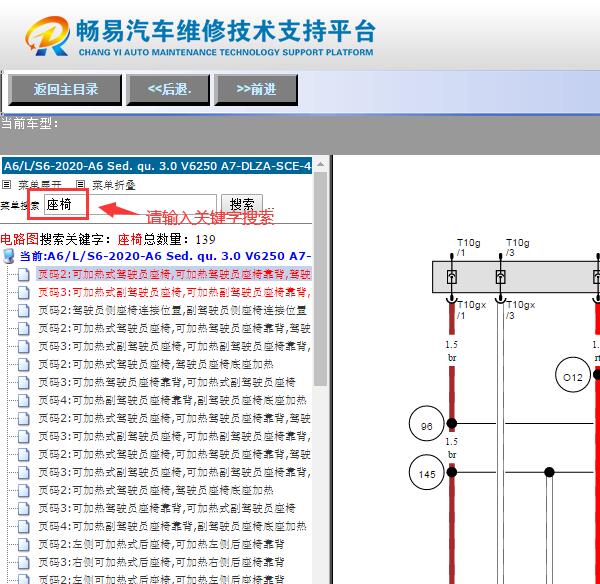Click the tree panel scrollbar thumb
This screenshot has height=584, width=600.
pyautogui.click(x=320, y=279)
